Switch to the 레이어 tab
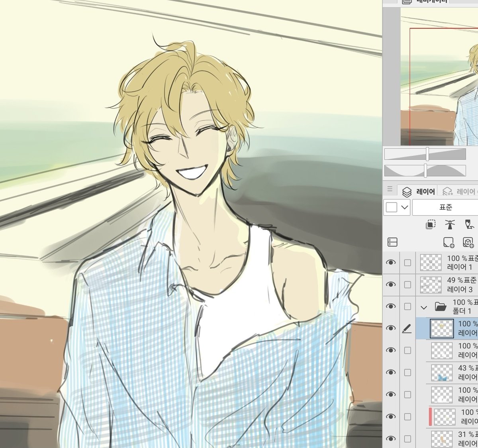The height and width of the screenshot is (448, 478). (x=418, y=192)
